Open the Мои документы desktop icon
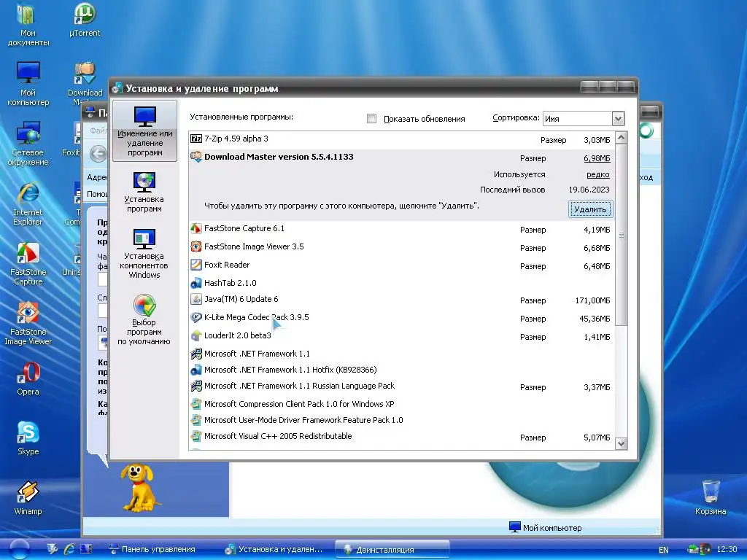The width and height of the screenshot is (747, 560). tap(28, 24)
